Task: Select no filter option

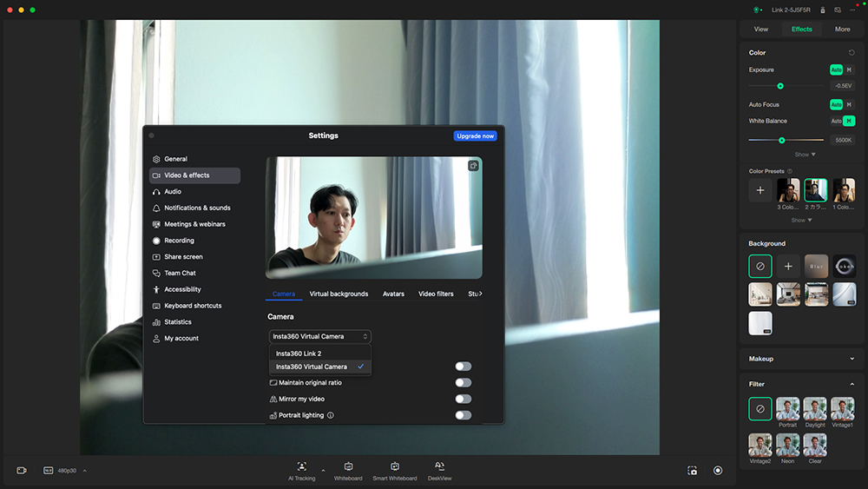Action: tap(760, 409)
